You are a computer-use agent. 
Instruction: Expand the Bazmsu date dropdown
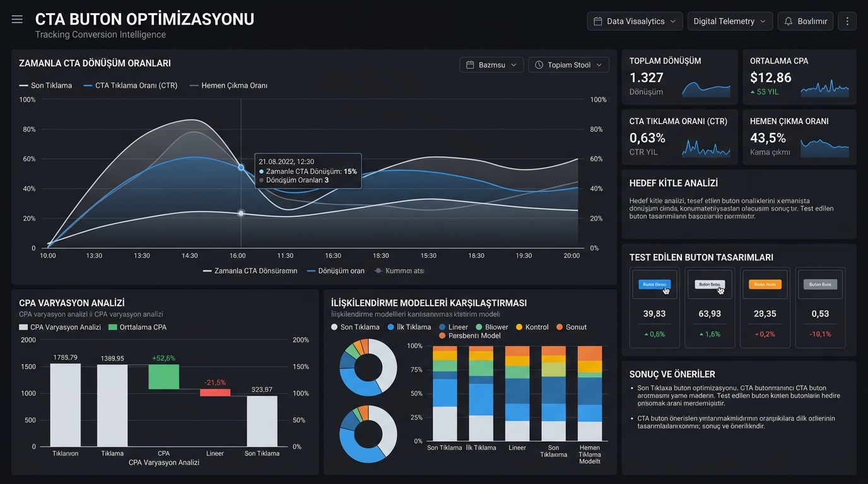click(491, 65)
